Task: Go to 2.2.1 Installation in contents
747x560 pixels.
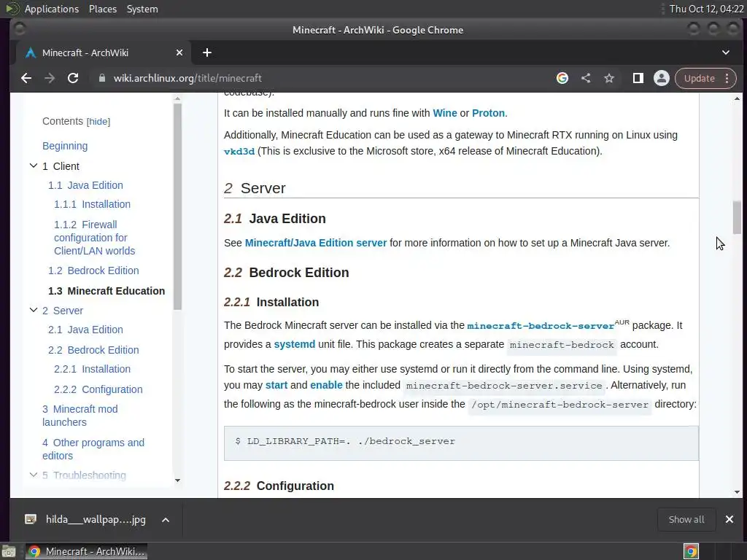Action: [x=93, y=369]
